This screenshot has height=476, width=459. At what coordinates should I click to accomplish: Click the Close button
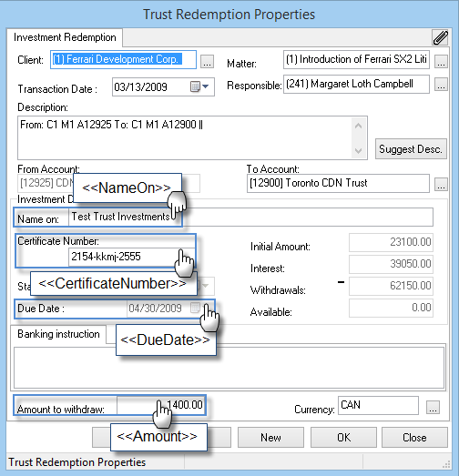pyautogui.click(x=414, y=438)
